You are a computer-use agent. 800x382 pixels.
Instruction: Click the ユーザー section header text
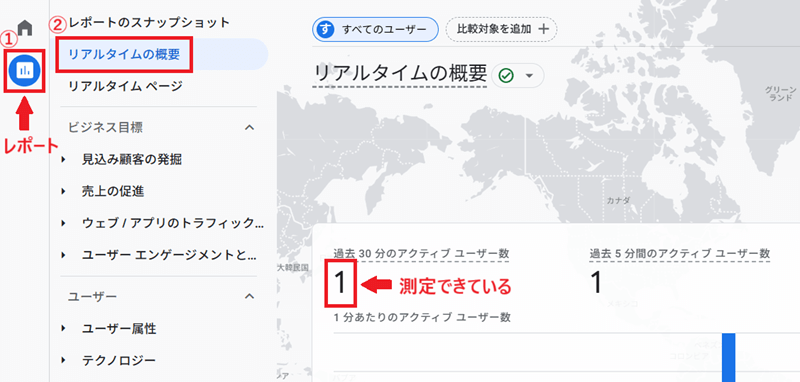[92, 296]
